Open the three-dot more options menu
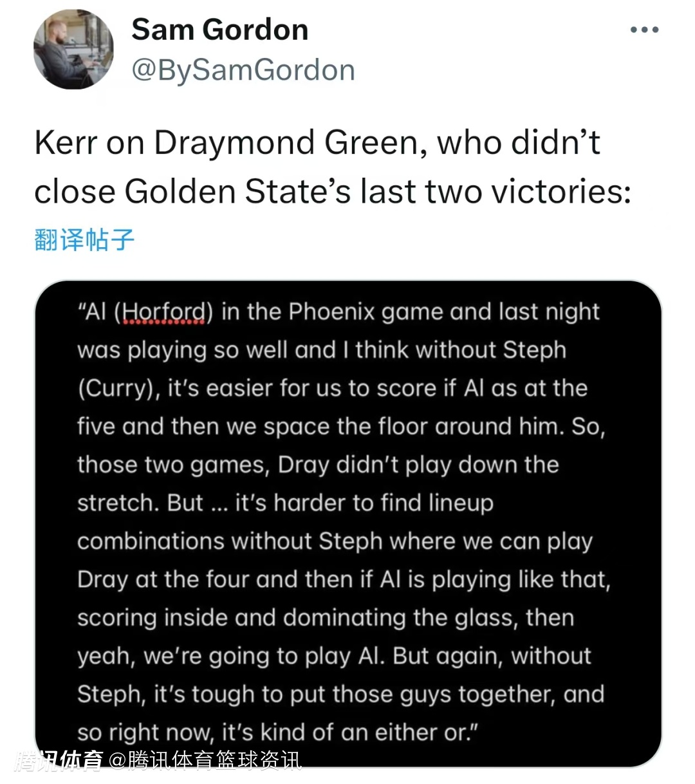This screenshot has height=784, width=695. [x=644, y=30]
